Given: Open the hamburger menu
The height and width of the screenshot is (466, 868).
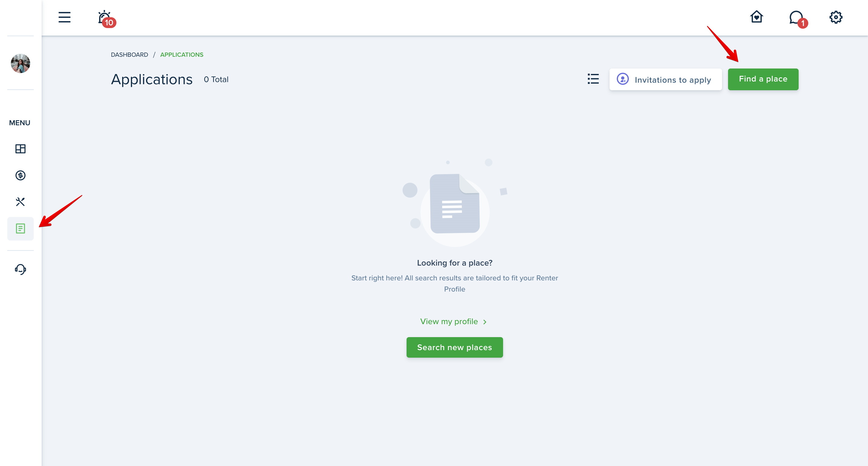Looking at the screenshot, I should 64,17.
